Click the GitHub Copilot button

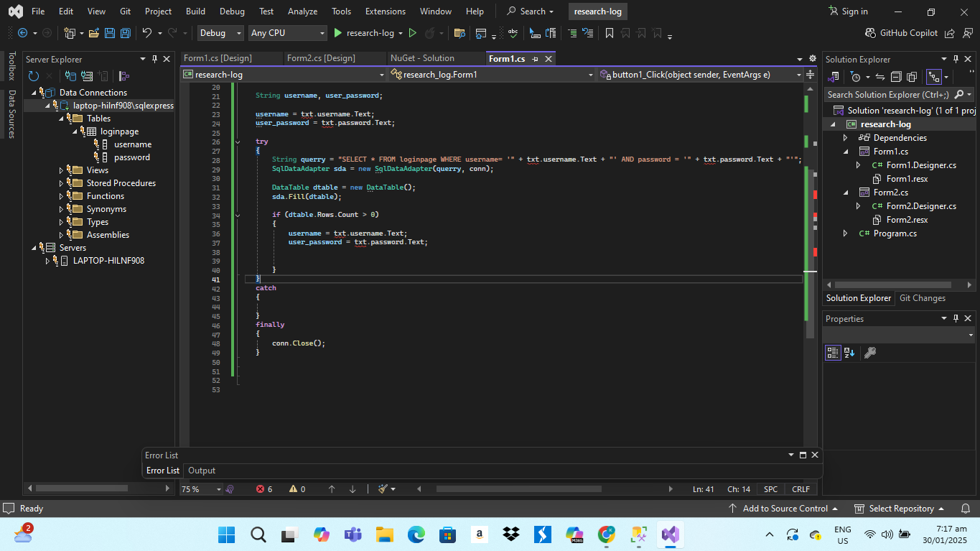[x=902, y=33]
